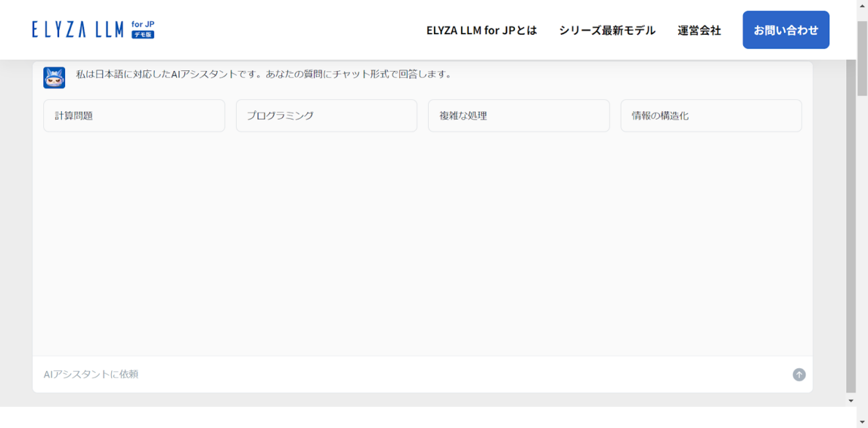The height and width of the screenshot is (428, 868).
Task: Open the お問い合わせ contact form
Action: coord(785,30)
